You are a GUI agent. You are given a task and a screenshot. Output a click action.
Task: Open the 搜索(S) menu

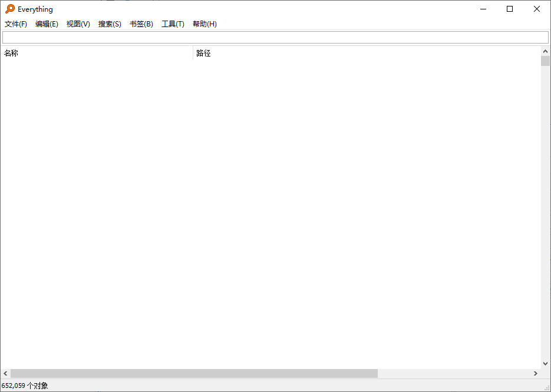[109, 24]
